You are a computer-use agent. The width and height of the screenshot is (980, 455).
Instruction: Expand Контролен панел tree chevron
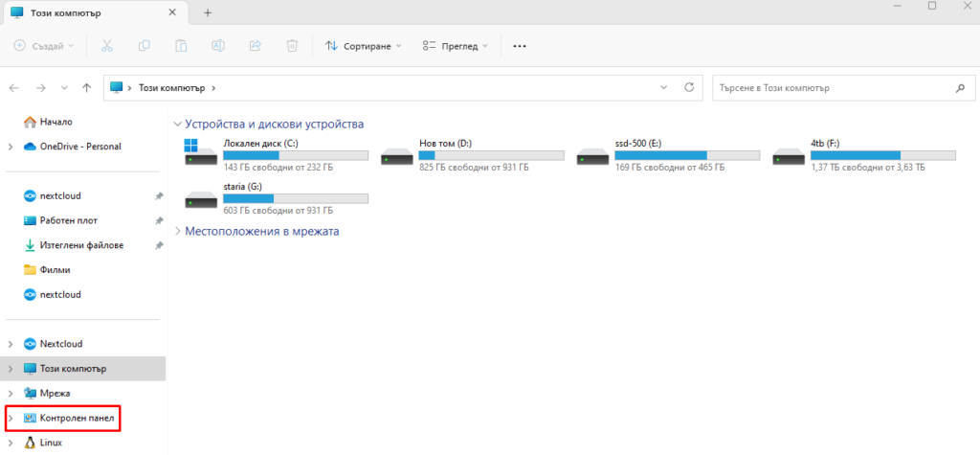[11, 418]
